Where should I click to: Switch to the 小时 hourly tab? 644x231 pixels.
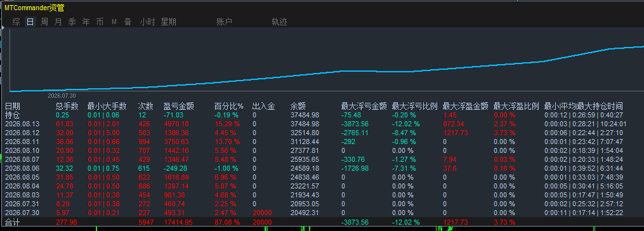pos(147,22)
